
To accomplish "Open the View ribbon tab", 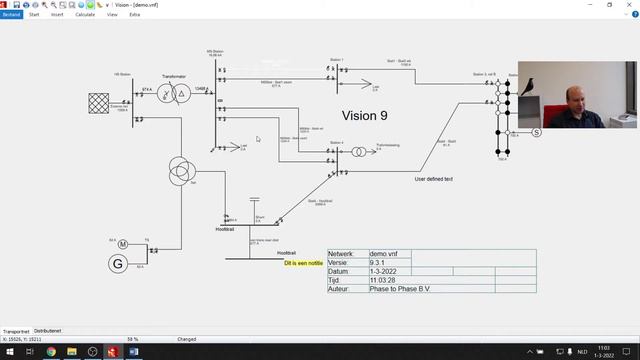I will tap(112, 15).
